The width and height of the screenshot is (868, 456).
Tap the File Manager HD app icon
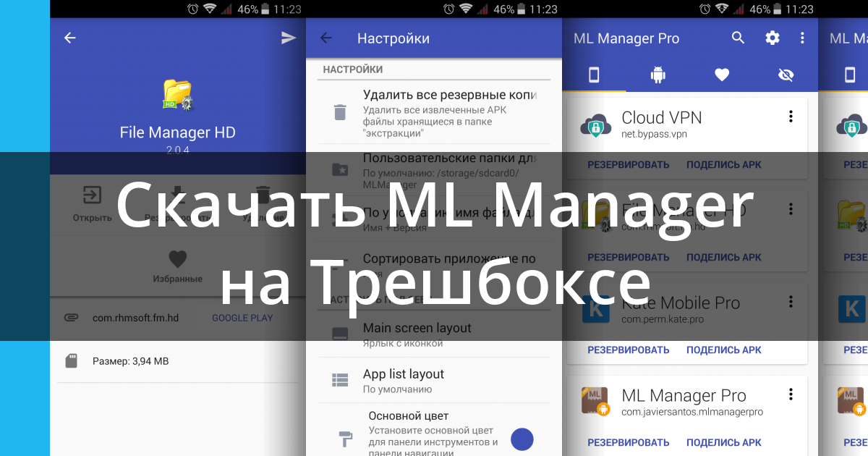click(x=177, y=95)
